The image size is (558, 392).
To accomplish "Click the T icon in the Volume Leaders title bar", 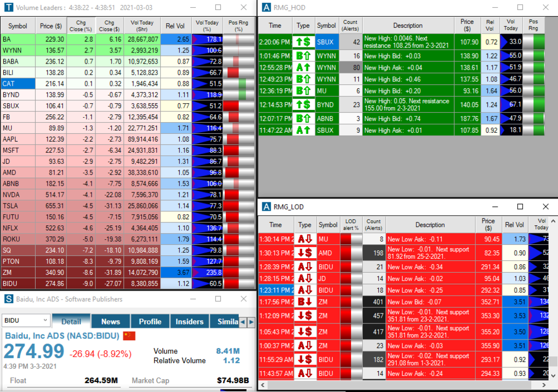I will (x=8, y=8).
